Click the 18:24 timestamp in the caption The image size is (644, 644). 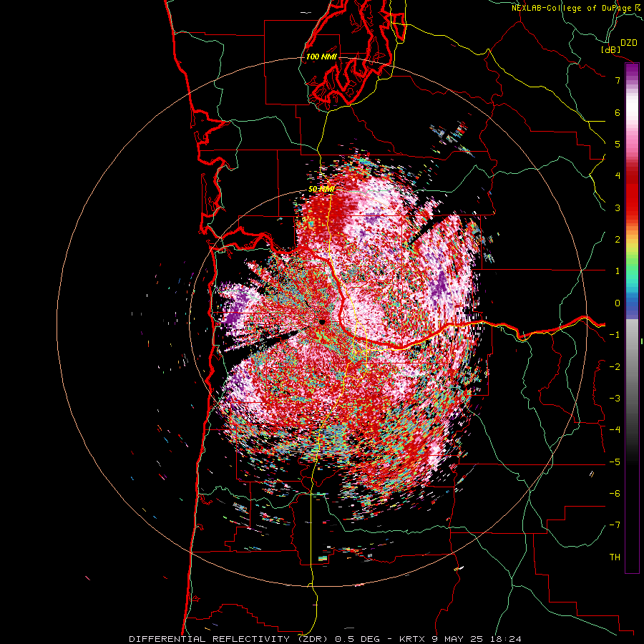point(507,639)
